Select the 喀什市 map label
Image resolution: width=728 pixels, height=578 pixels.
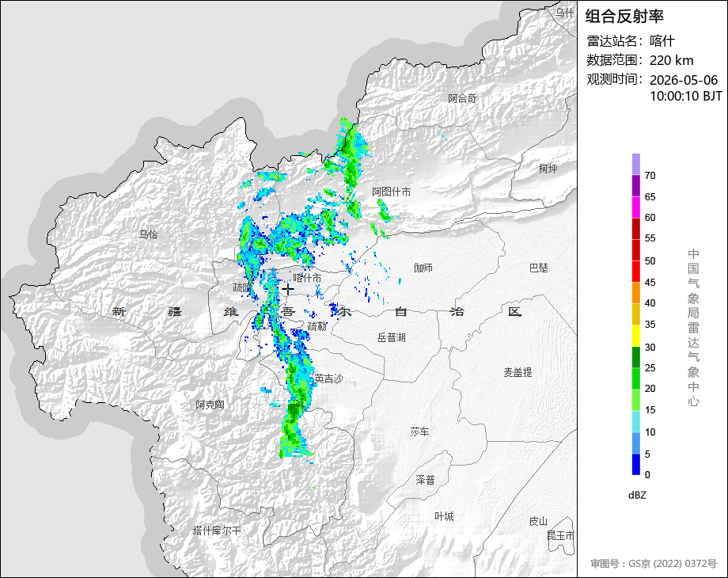pos(307,278)
